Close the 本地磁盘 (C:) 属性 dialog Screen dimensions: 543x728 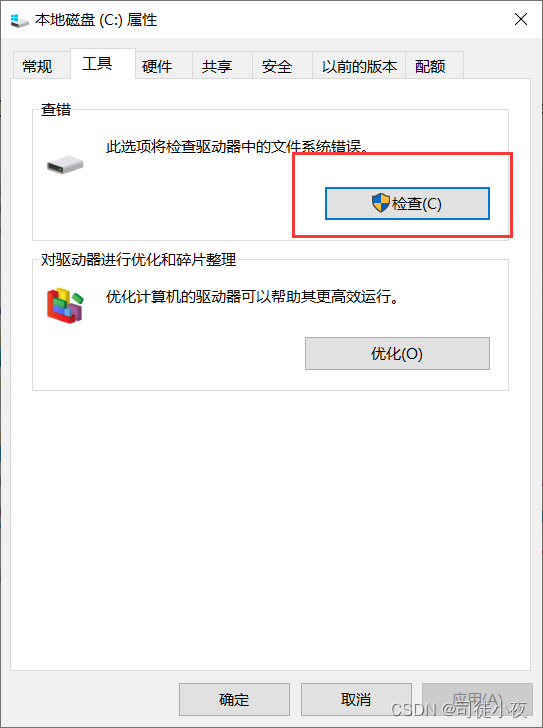[521, 19]
